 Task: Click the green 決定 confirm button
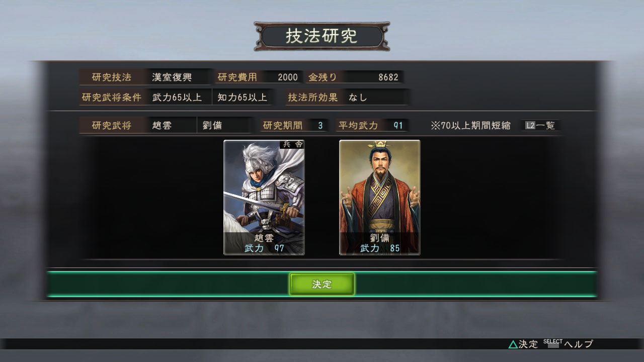tap(322, 284)
